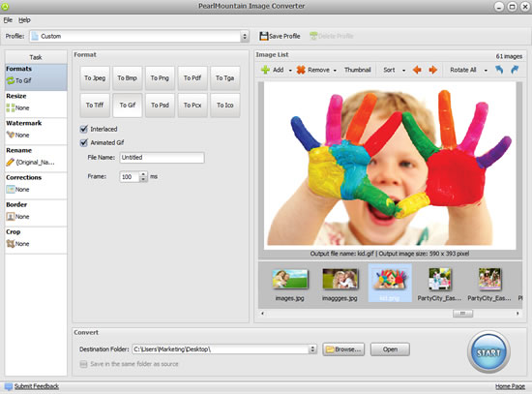Click the Submit Feedback link

37,386
